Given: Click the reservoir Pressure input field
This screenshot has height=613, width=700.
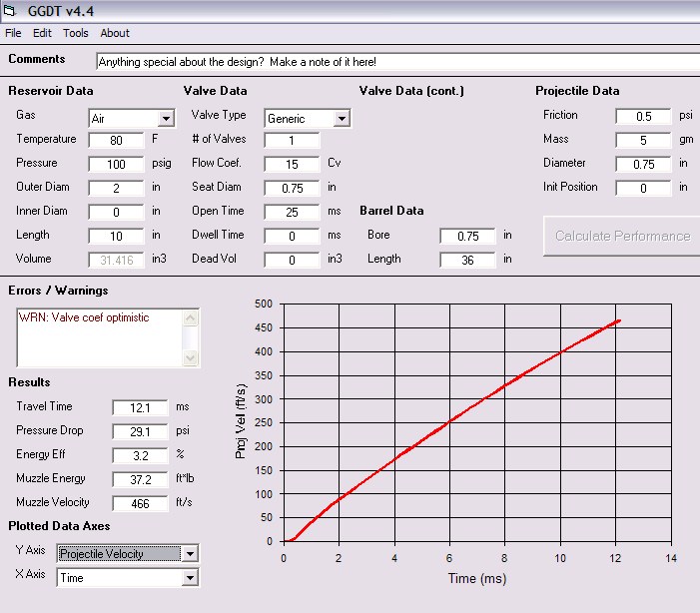Looking at the screenshot, I should 116,165.
